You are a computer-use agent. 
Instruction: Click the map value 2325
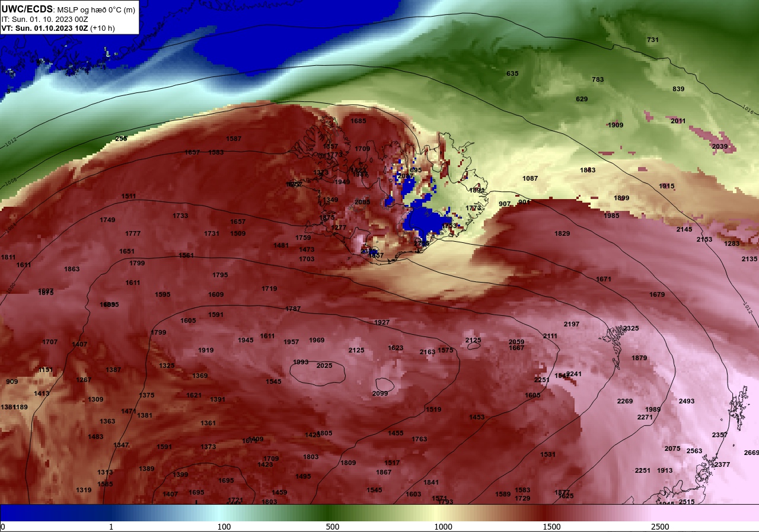click(x=631, y=328)
